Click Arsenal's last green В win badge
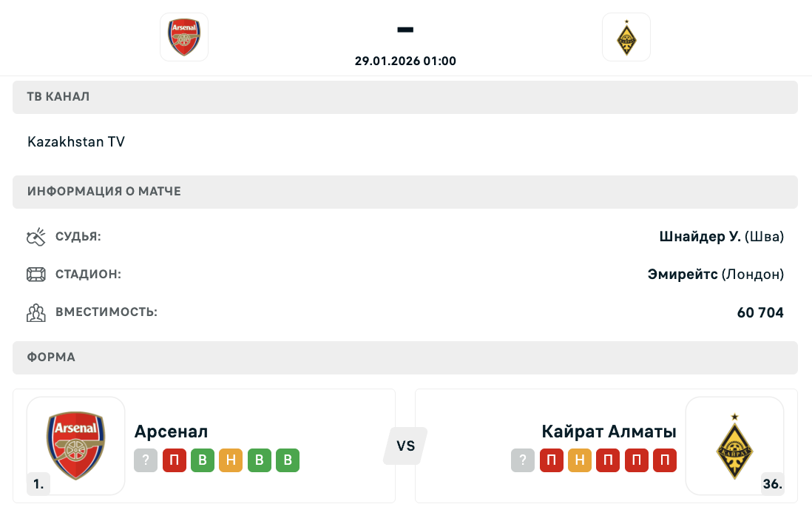The image size is (812, 524). [288, 460]
